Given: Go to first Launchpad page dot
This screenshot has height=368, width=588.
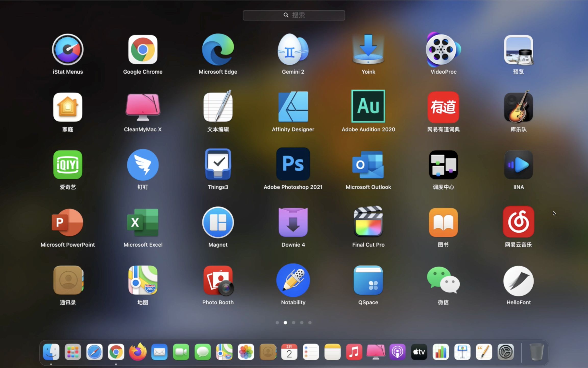Looking at the screenshot, I should pyautogui.click(x=277, y=323).
